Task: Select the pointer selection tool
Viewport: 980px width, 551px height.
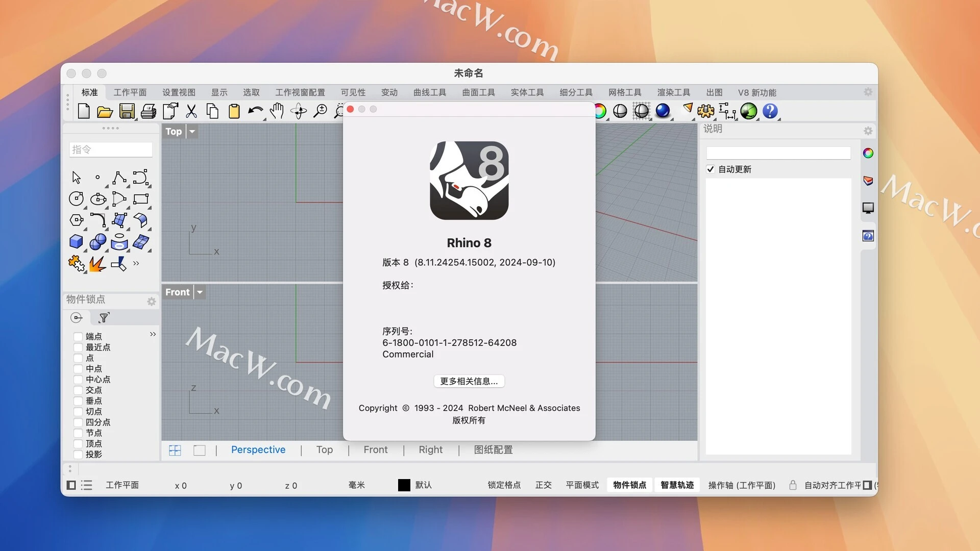Action: 77,178
